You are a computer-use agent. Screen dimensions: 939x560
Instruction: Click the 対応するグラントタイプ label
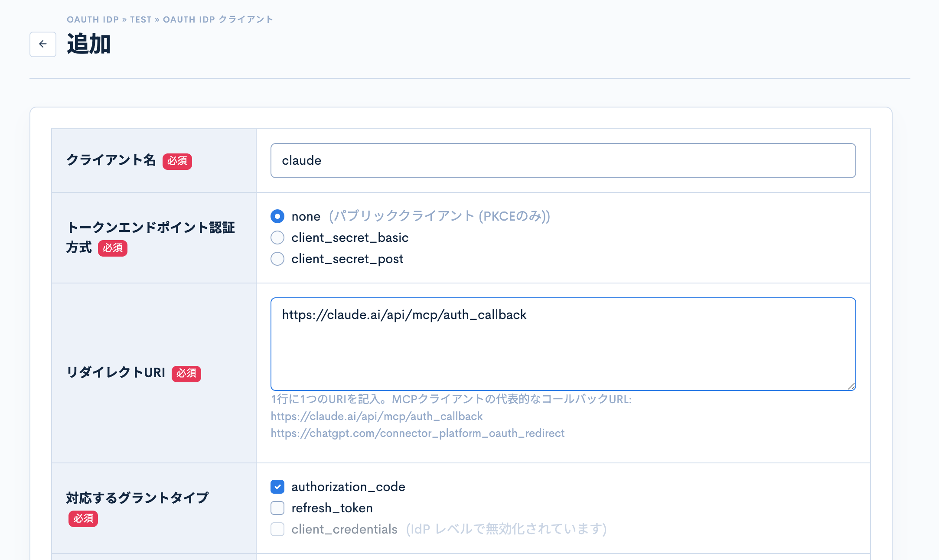coord(137,498)
